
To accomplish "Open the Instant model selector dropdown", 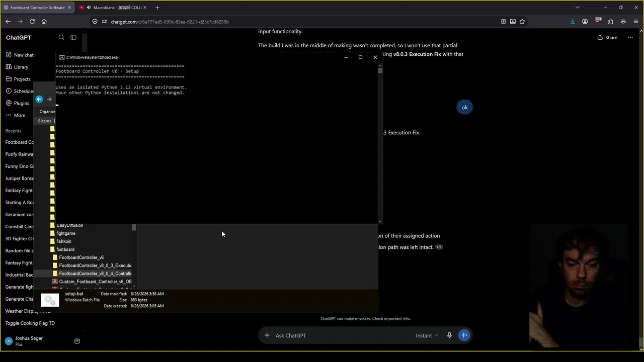I will click(427, 335).
